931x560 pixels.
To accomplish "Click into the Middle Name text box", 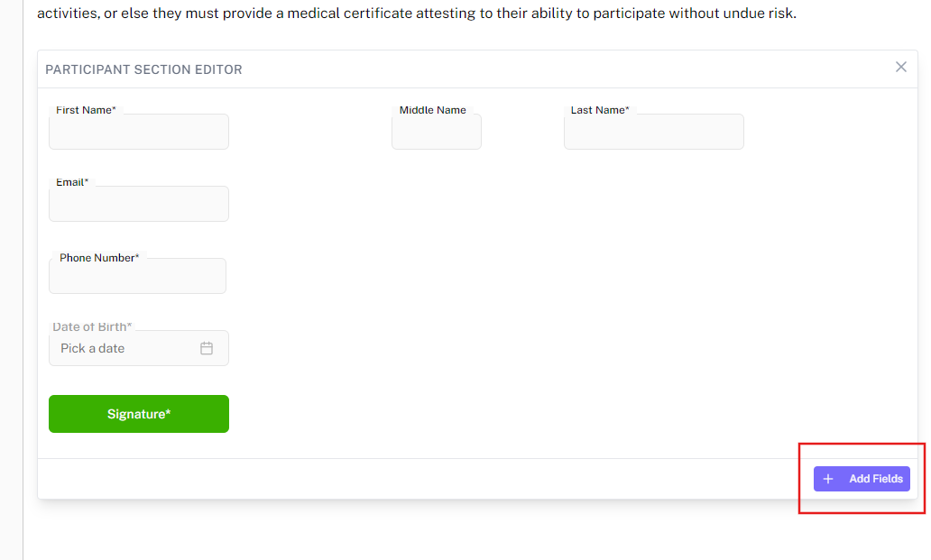I will (437, 133).
